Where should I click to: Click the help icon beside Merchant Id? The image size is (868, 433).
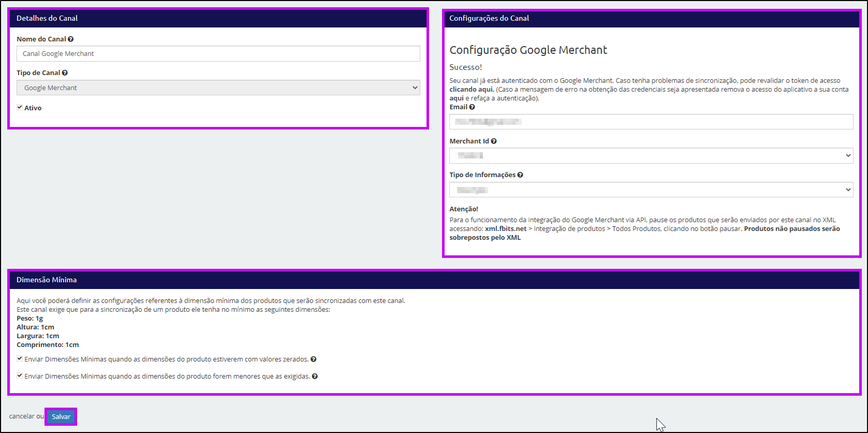494,141
